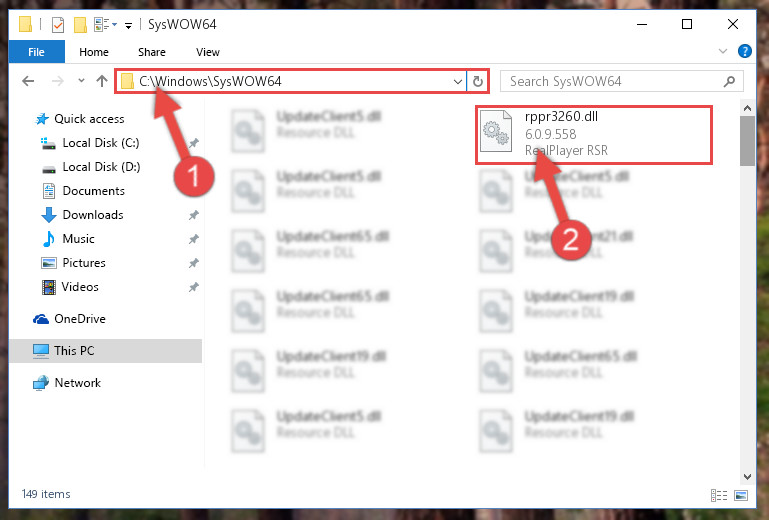Switch to details view layout icon
The image size is (769, 520).
[718, 495]
